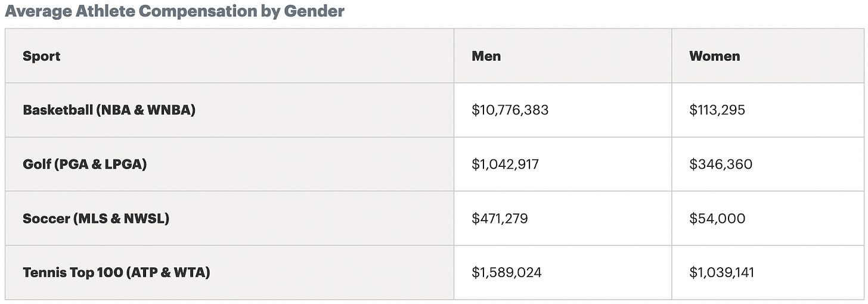Viewport: 868px width, 304px height.
Task: Click the $471,279 men's soccer value
Action: 500,219
